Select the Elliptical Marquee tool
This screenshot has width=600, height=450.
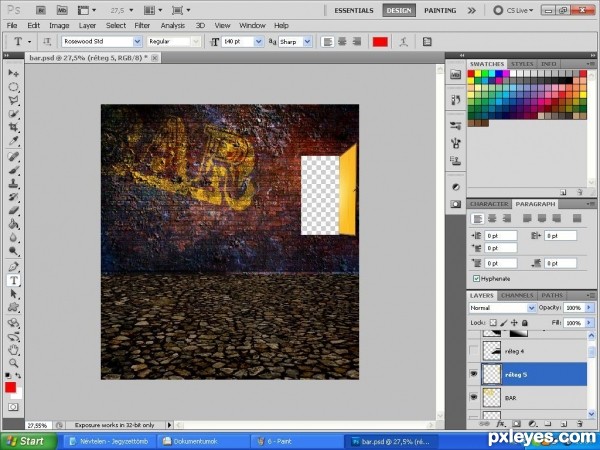(x=13, y=87)
